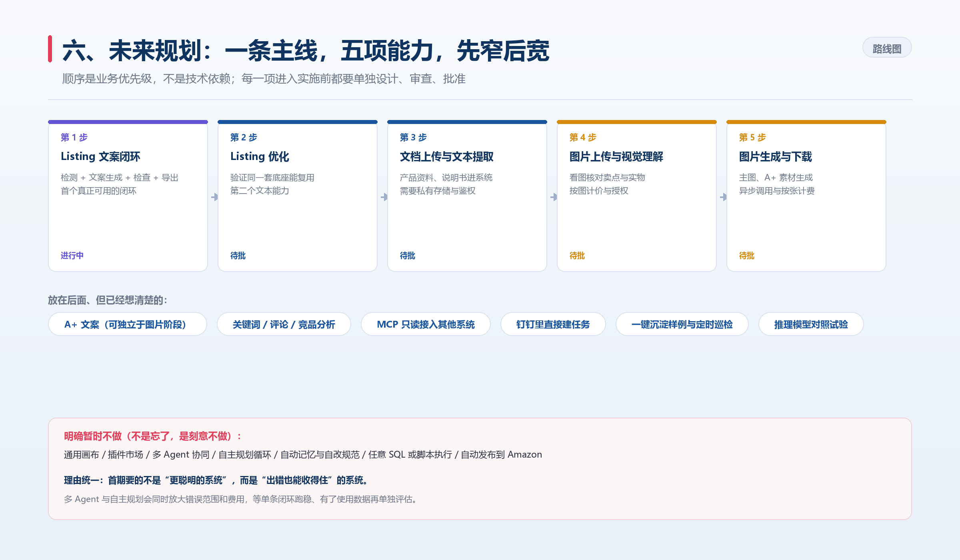The image size is (960, 560).
Task: Select the 图片生成与下载 card title
Action: click(775, 156)
